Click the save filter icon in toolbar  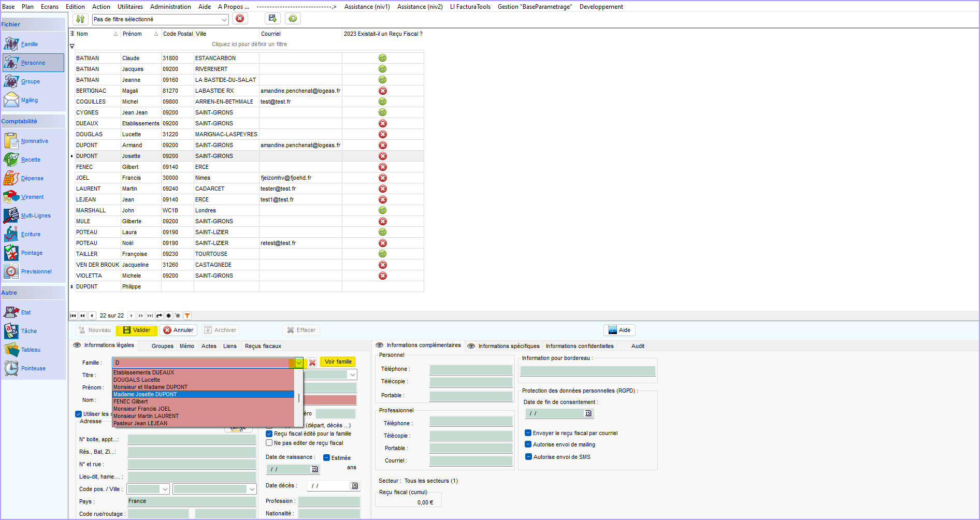coord(272,19)
